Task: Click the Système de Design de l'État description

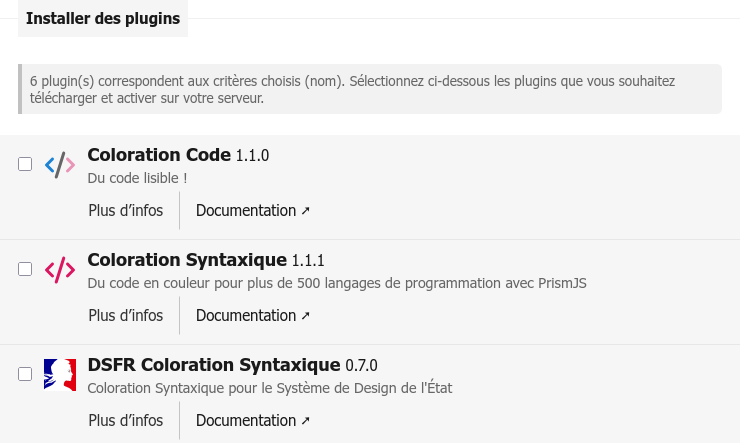Action: click(x=269, y=388)
